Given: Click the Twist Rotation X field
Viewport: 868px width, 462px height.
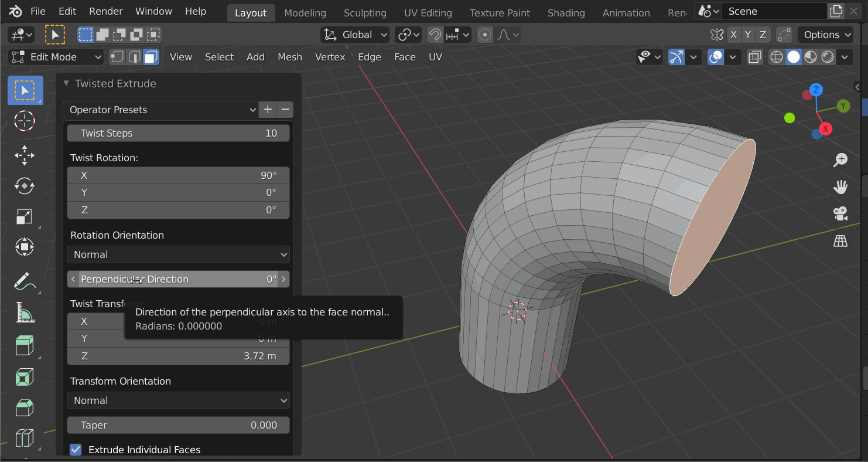Looking at the screenshot, I should tap(178, 175).
